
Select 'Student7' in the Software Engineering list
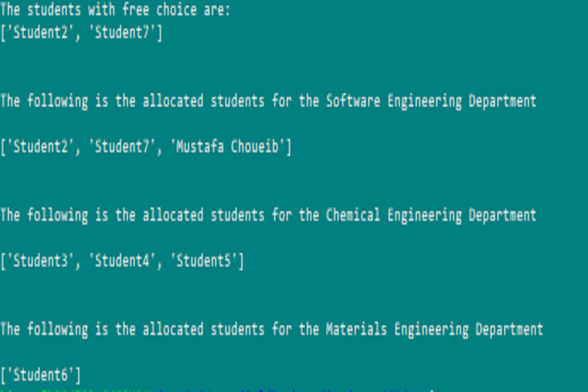point(122,147)
